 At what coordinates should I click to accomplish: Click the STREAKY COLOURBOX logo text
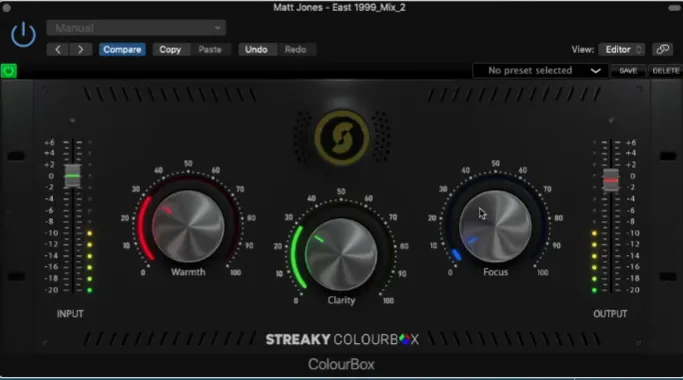coord(342,339)
